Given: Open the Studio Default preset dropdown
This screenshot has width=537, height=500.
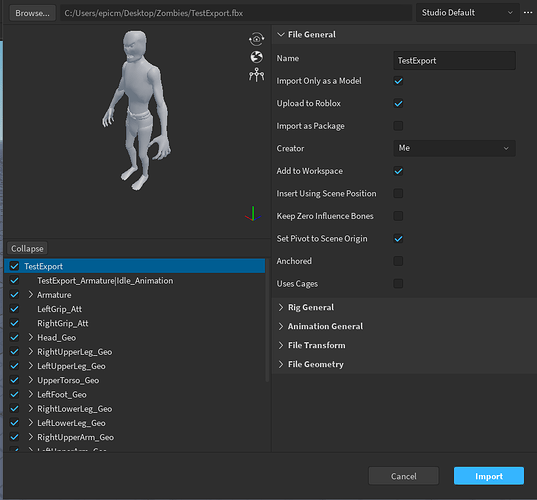Looking at the screenshot, I should coord(467,13).
